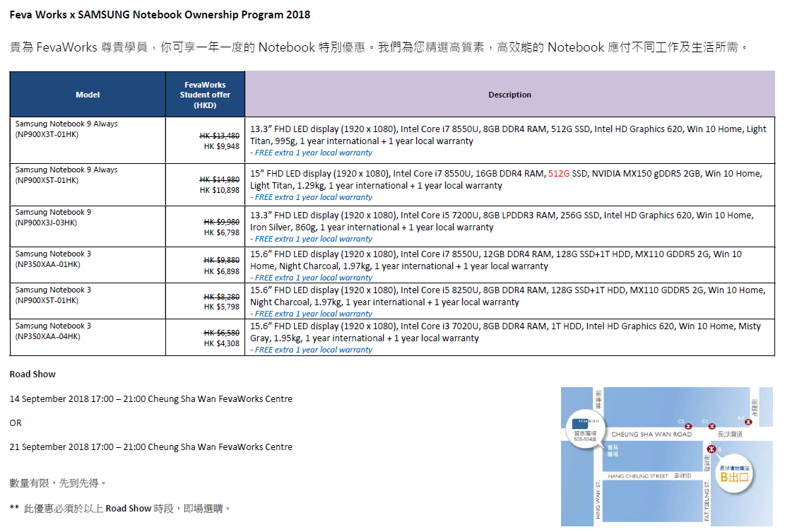Click model code 'NP350XAA-01HK'
Image resolution: width=785 pixels, height=532 pixels.
click(x=47, y=264)
